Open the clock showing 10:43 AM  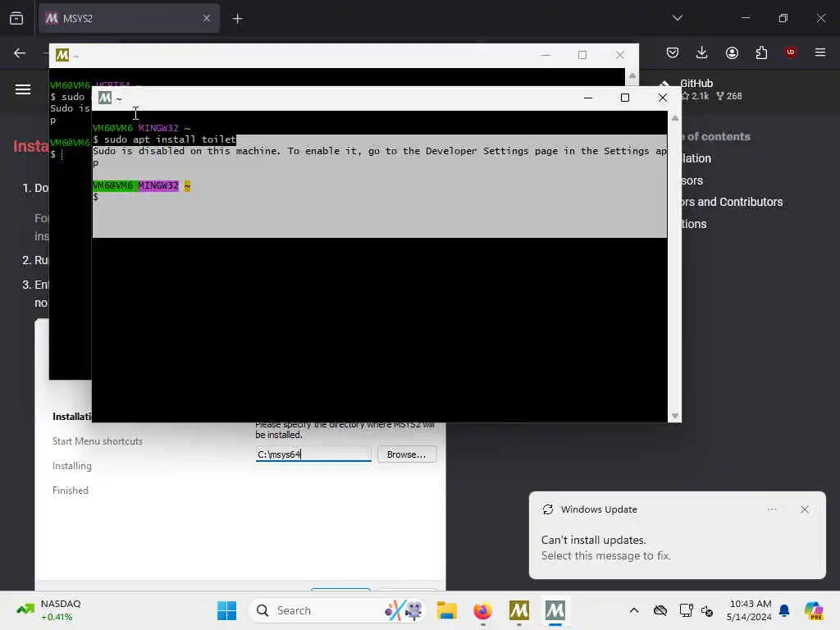[750, 610]
